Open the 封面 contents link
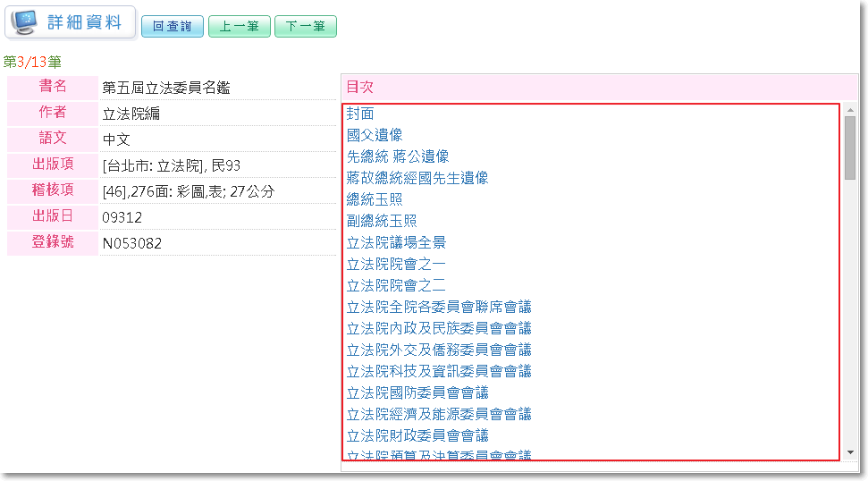 point(360,114)
